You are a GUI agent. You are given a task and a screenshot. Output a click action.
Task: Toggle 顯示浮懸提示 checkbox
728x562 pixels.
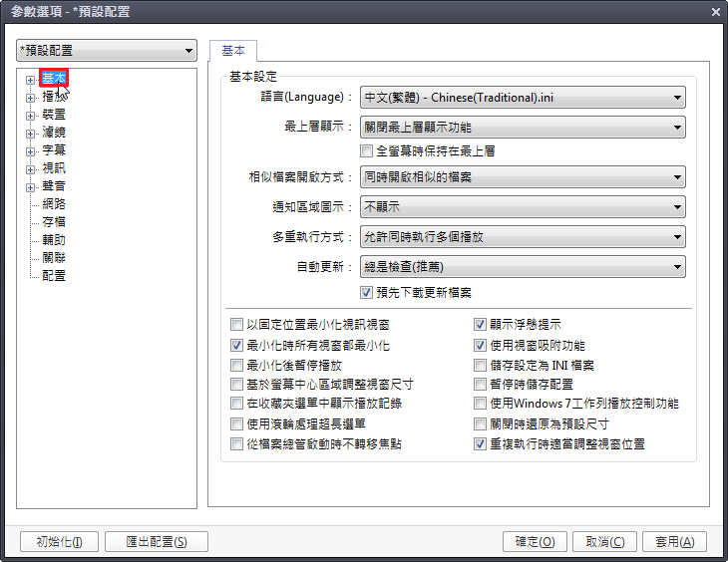[481, 325]
